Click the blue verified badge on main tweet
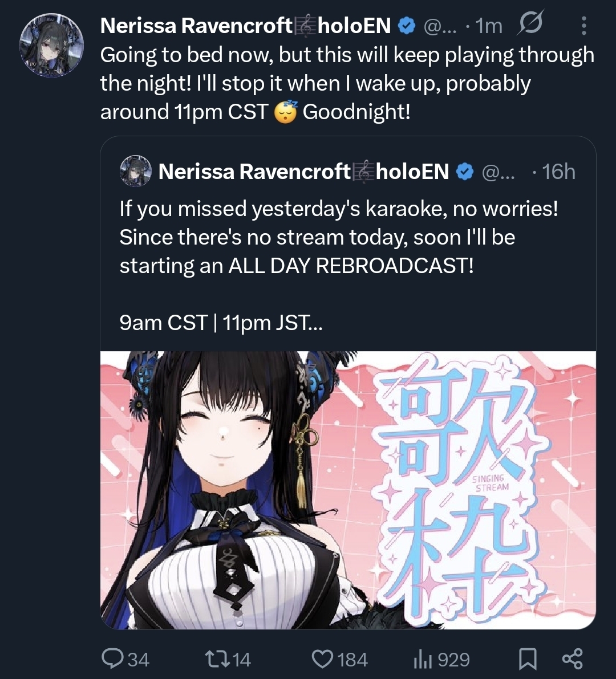616x679 pixels. tap(406, 26)
